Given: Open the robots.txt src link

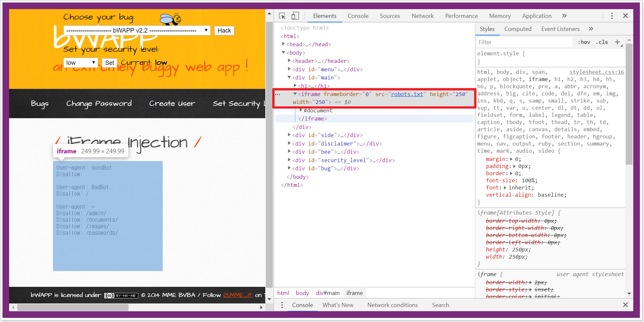Looking at the screenshot, I should pyautogui.click(x=407, y=94).
